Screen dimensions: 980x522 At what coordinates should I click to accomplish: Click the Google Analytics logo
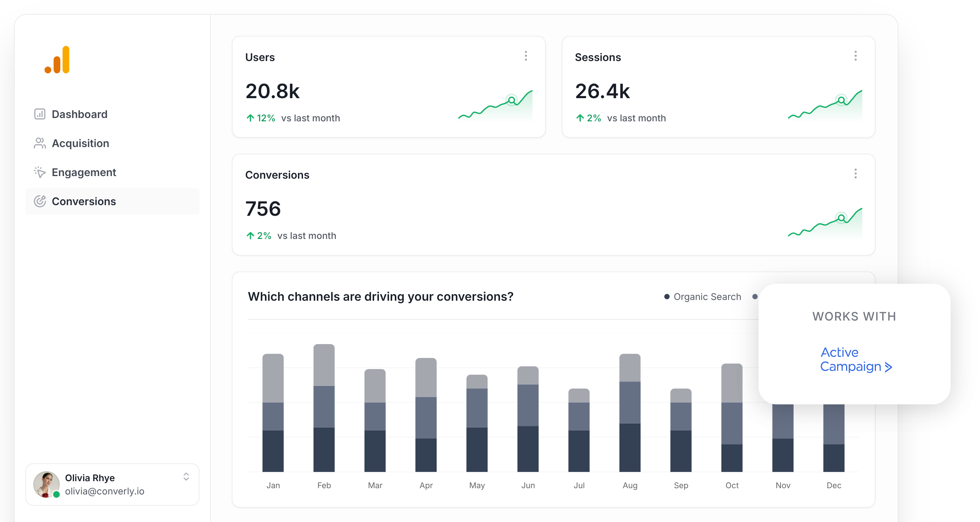coord(57,59)
